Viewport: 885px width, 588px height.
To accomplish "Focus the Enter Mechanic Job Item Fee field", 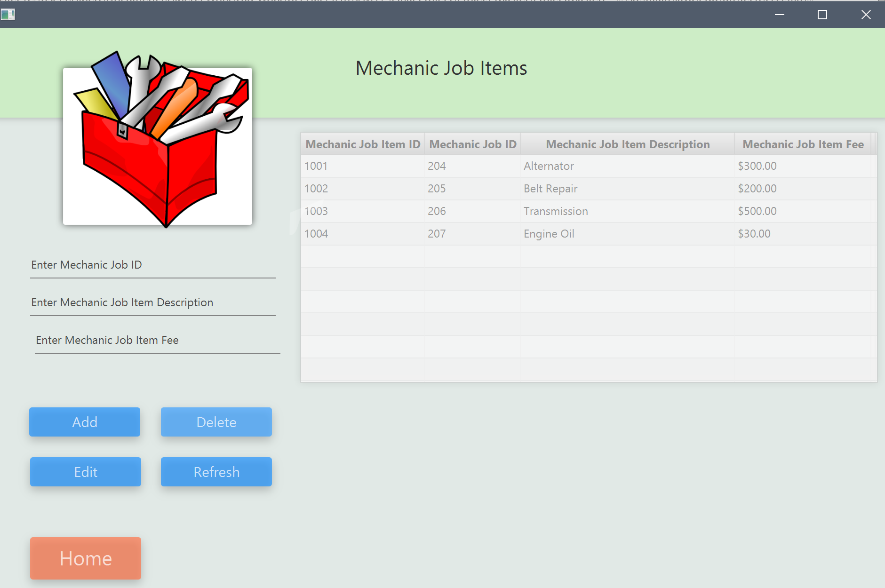I will (158, 341).
